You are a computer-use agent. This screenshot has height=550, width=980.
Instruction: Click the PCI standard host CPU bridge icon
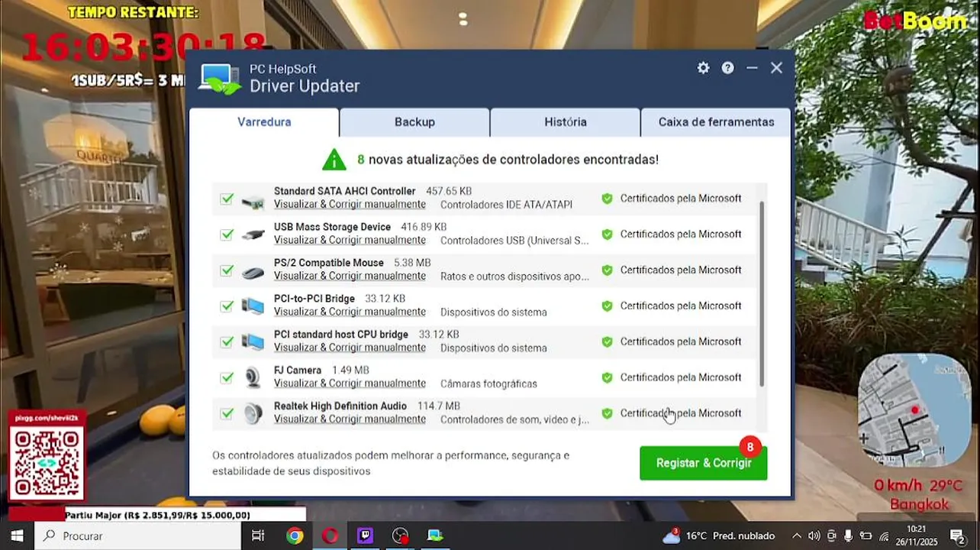(x=253, y=342)
